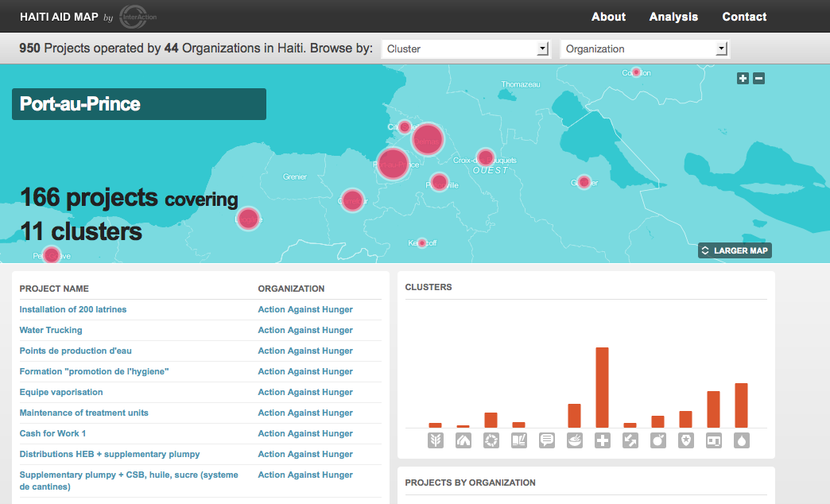Screen dimensions: 830x504
Task: Expand the map with Larger Map button
Action: pos(735,250)
